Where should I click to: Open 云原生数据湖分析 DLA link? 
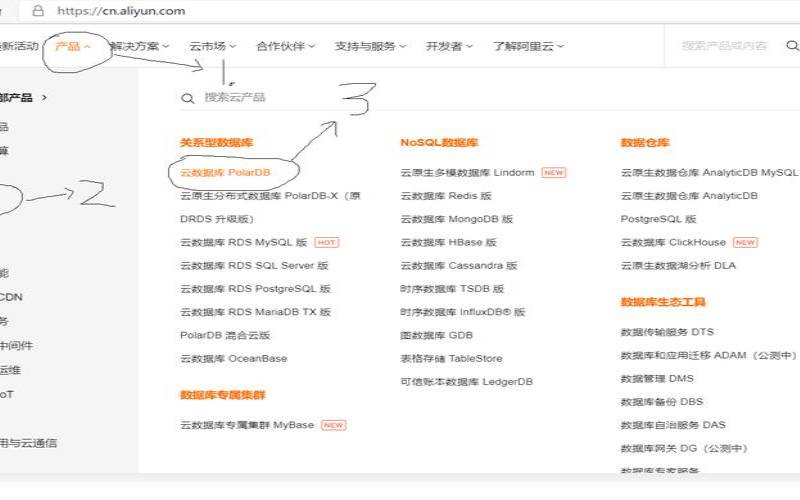click(678, 266)
